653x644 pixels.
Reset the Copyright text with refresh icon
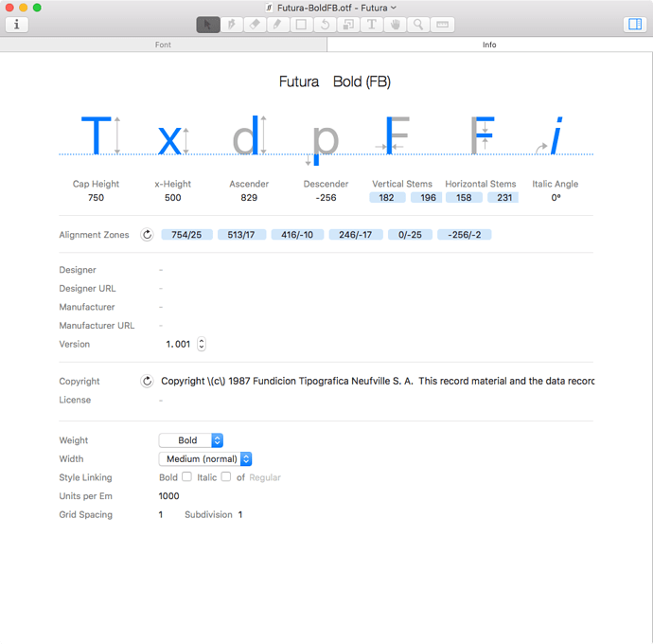(x=147, y=381)
